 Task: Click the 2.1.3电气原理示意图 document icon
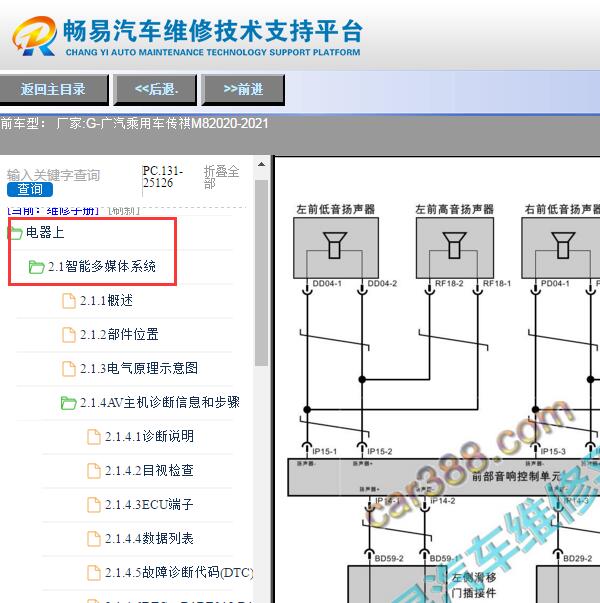[x=69, y=368]
